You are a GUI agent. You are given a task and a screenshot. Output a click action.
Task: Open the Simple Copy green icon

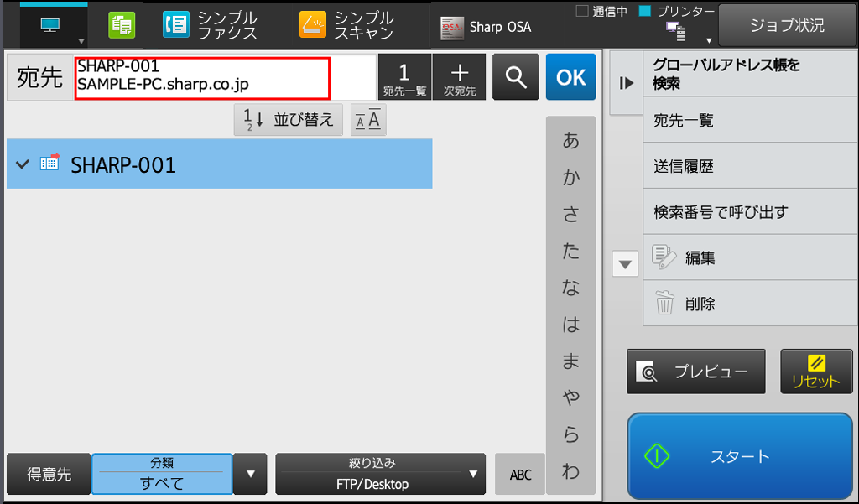tap(122, 25)
